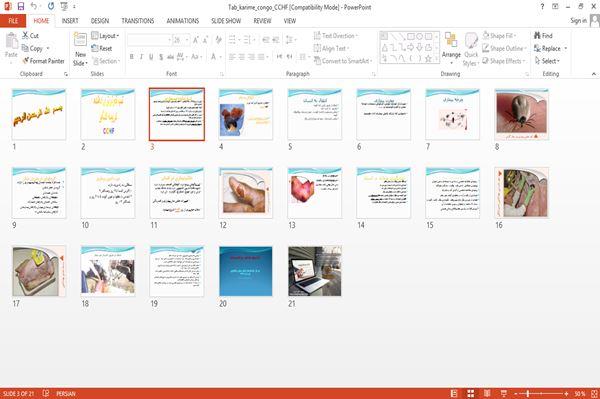This screenshot has height=399, width=600.
Task: Click the zoom out minus button
Action: tap(515, 394)
